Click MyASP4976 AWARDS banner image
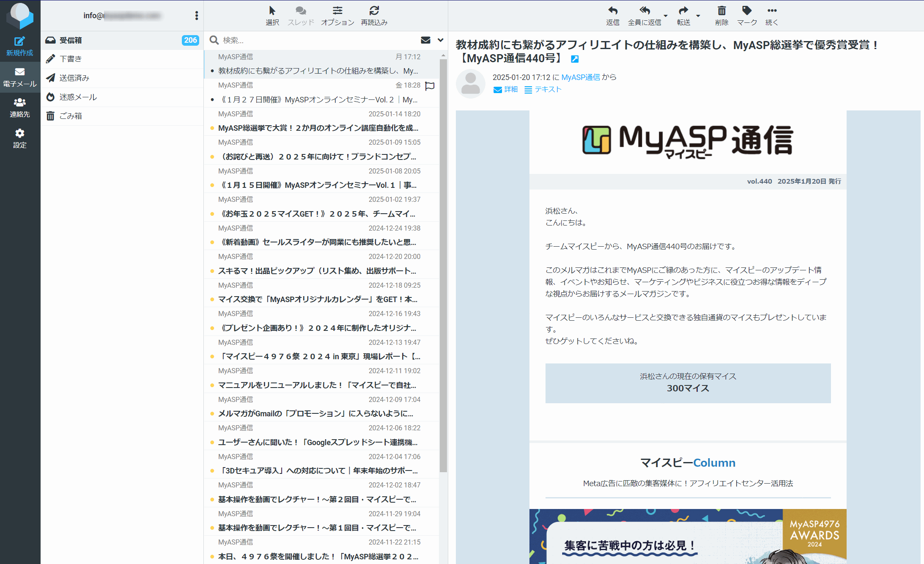This screenshot has height=564, width=924. 688,536
